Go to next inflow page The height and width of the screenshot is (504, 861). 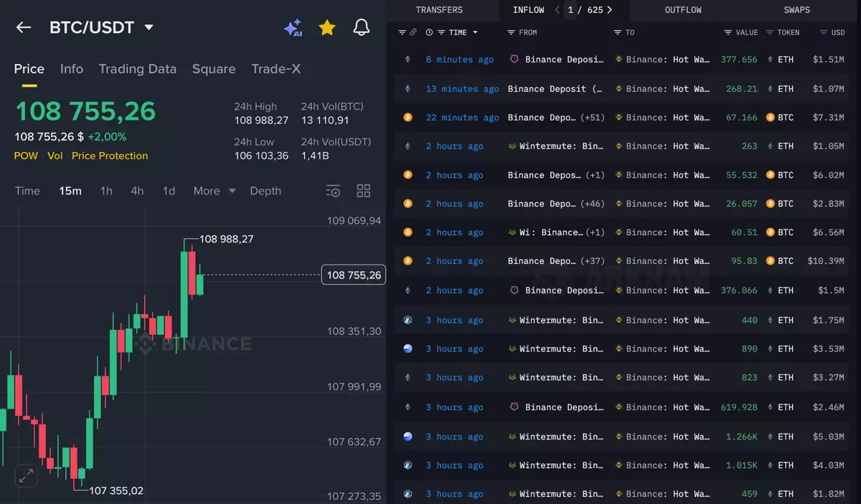pos(610,10)
